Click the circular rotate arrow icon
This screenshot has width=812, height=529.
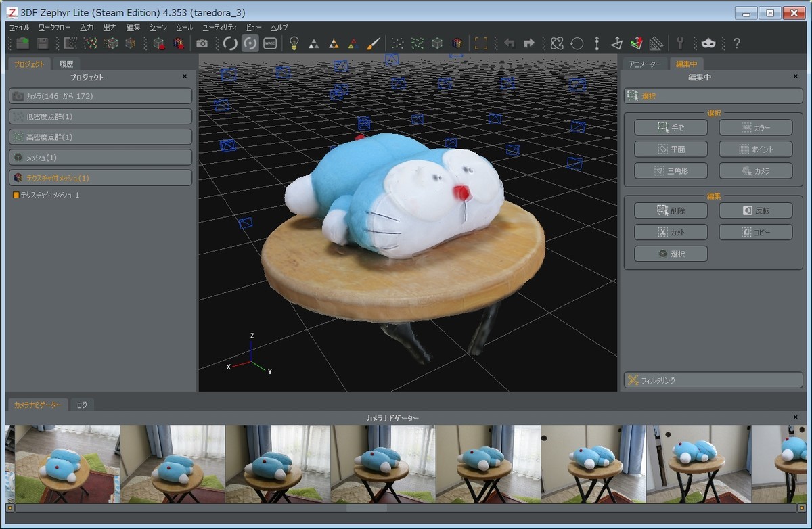click(x=577, y=43)
